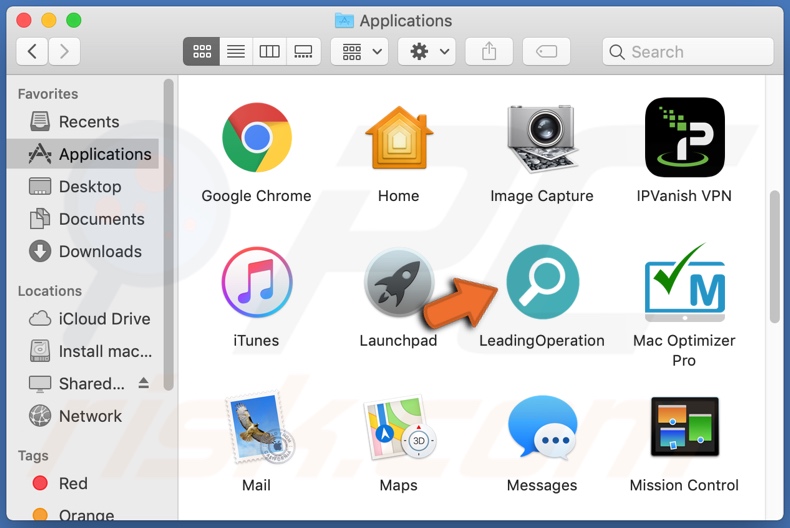Click the Applications folder icon in title bar
This screenshot has height=528, width=790.
344,20
